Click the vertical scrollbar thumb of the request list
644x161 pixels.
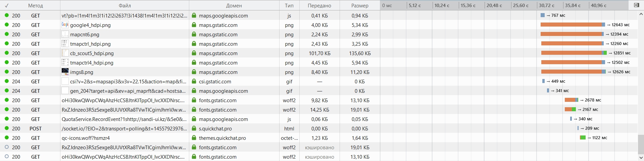coord(641,144)
